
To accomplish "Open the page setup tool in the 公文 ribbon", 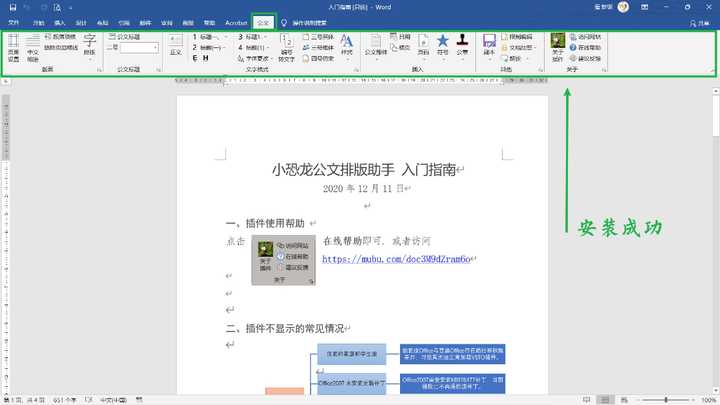I will point(13,47).
